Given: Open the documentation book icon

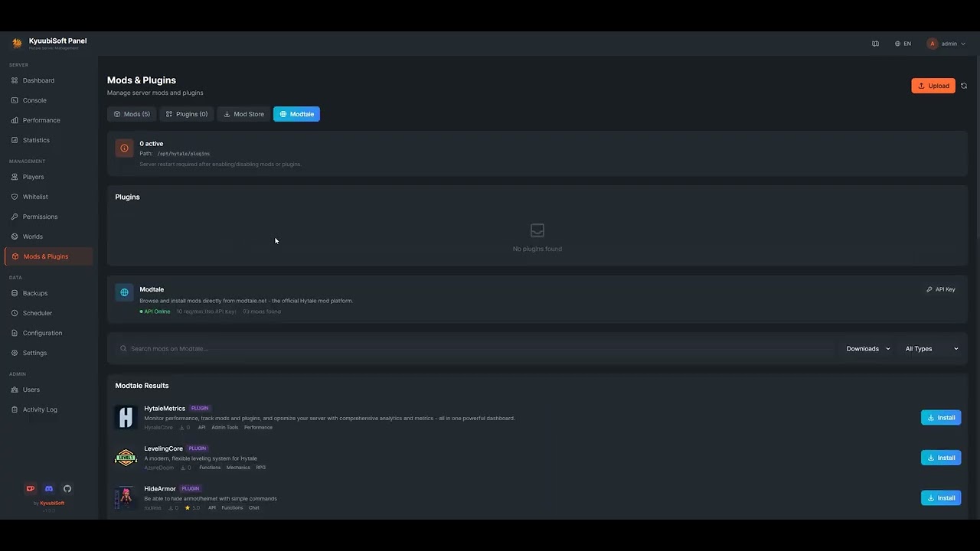Looking at the screenshot, I should click(875, 44).
